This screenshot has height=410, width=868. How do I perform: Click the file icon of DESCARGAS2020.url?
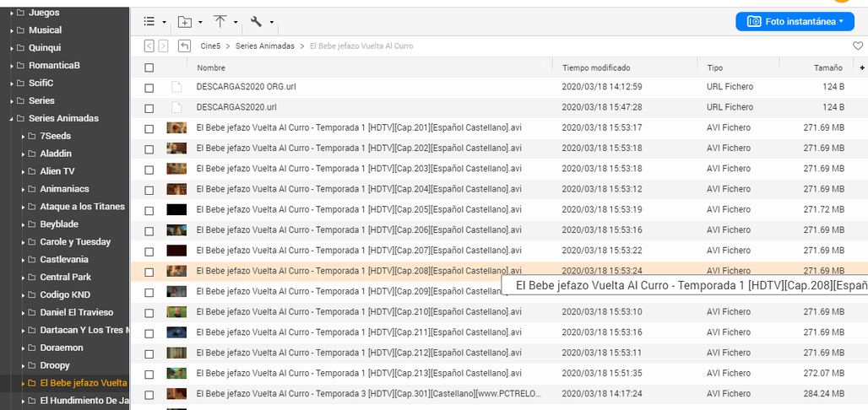pos(176,107)
